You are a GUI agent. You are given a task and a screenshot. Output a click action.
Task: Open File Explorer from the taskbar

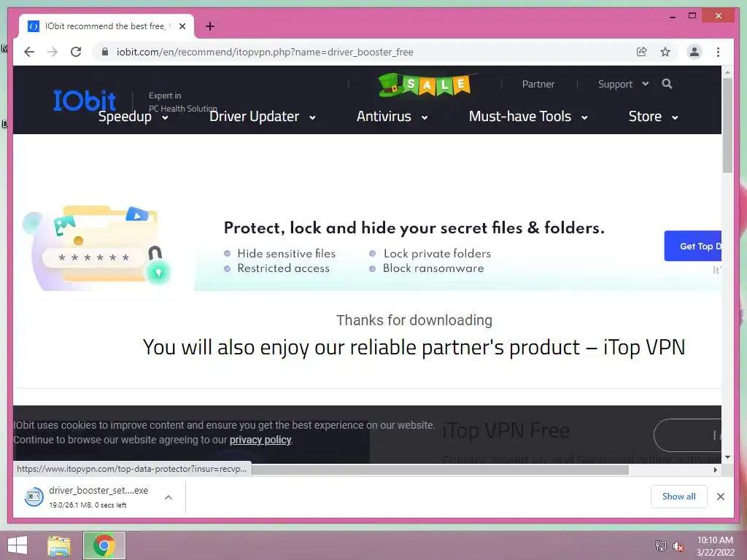tap(59, 545)
